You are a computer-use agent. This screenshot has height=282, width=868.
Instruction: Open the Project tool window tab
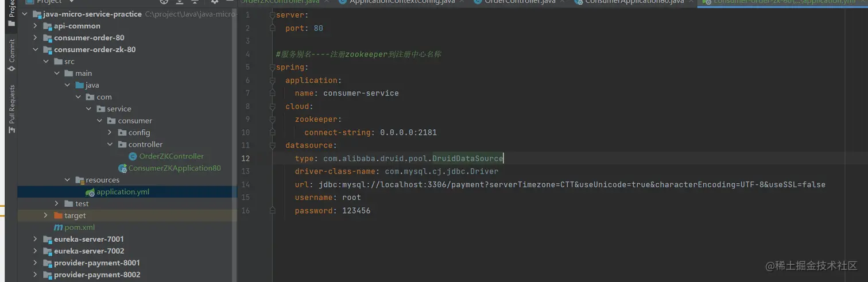click(11, 14)
